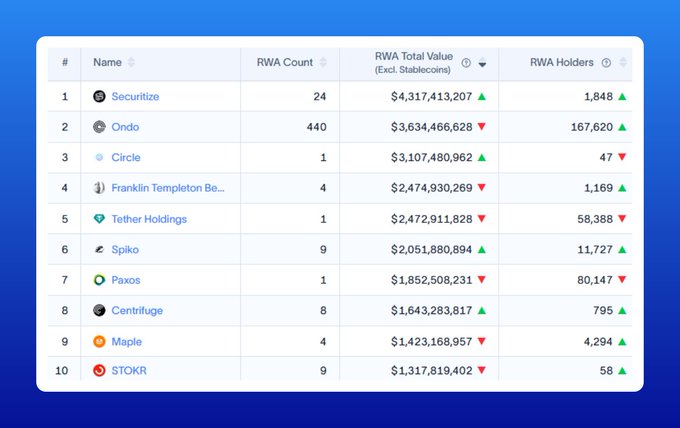Image resolution: width=680 pixels, height=428 pixels.
Task: Select the value $3,107,480,962
Action: tap(432, 157)
